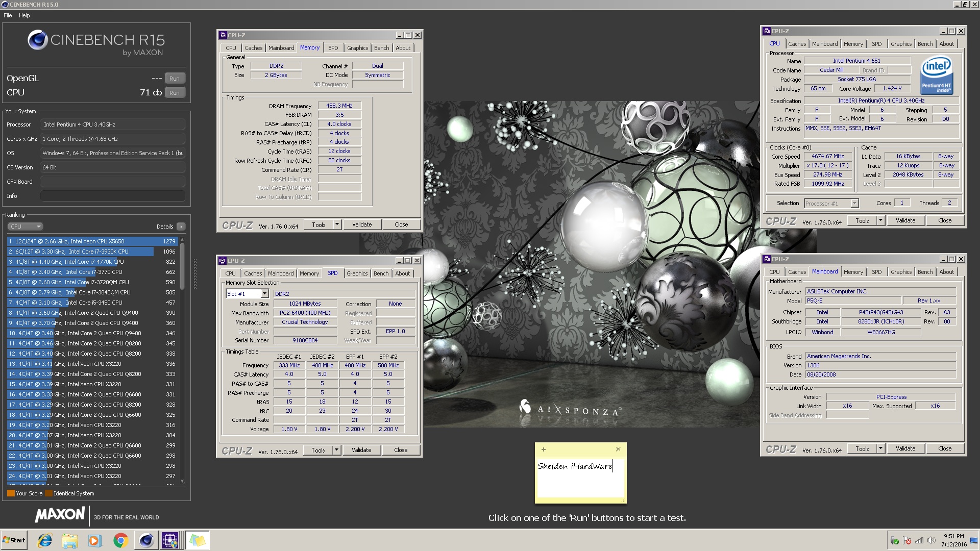Screen dimensions: 980x551
Task: Click the empty GFX Board field
Action: (x=112, y=182)
